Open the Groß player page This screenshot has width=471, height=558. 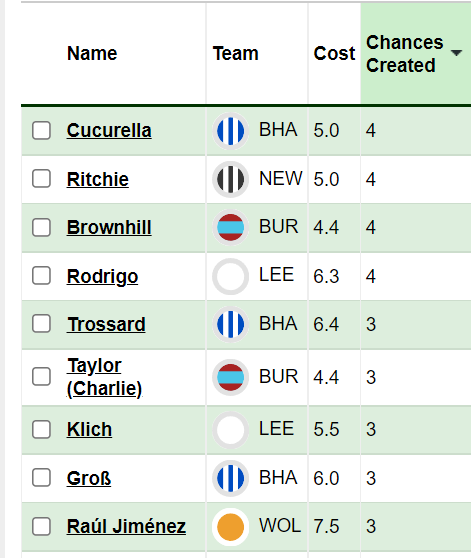[x=89, y=478]
